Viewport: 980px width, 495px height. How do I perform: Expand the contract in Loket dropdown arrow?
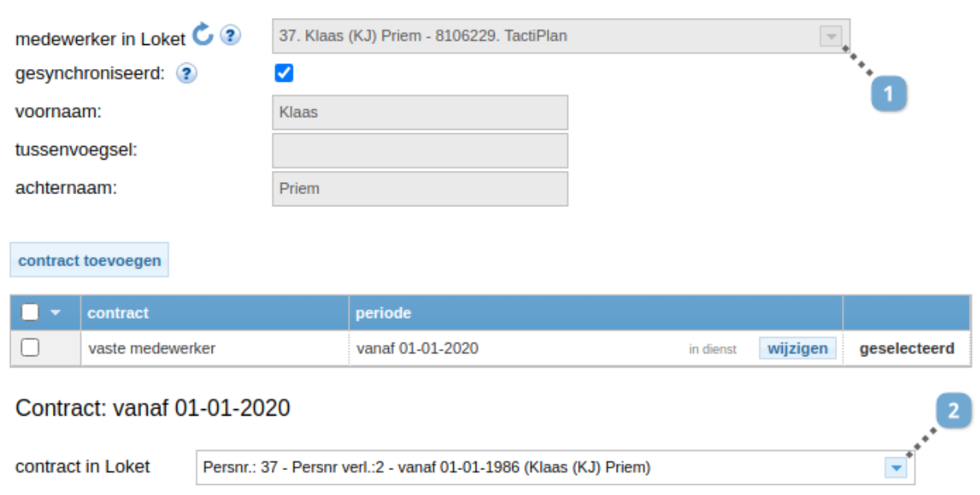coord(896,468)
